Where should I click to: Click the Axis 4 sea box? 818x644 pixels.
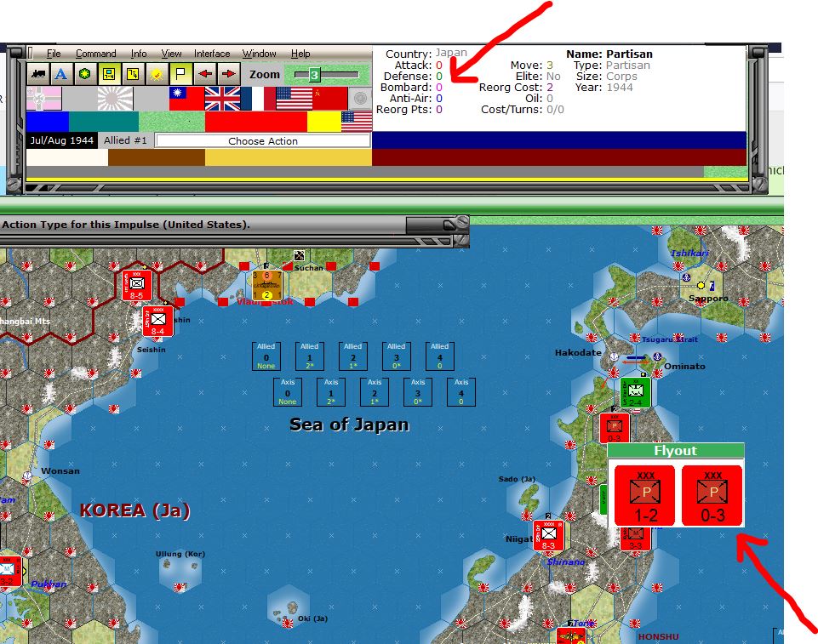(461, 392)
